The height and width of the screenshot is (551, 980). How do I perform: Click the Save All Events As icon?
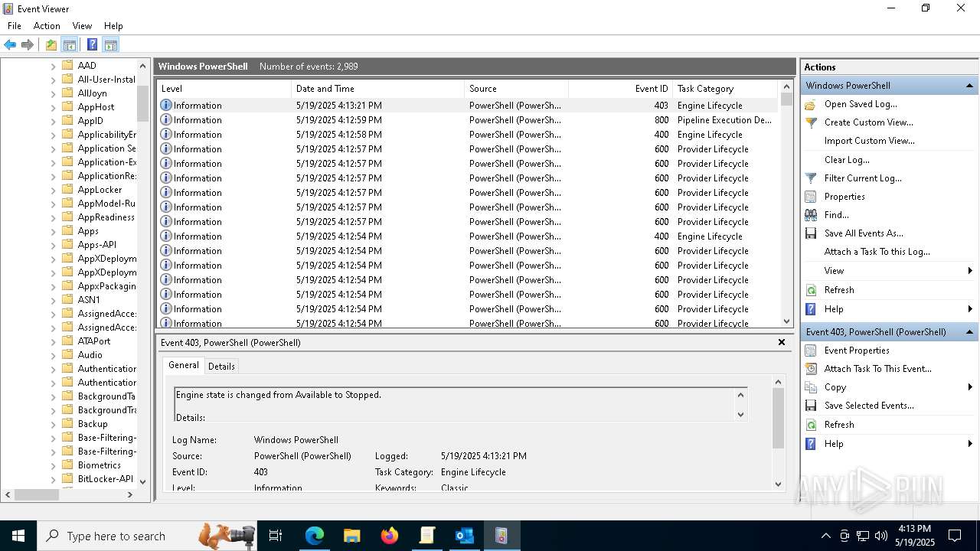[x=811, y=233]
